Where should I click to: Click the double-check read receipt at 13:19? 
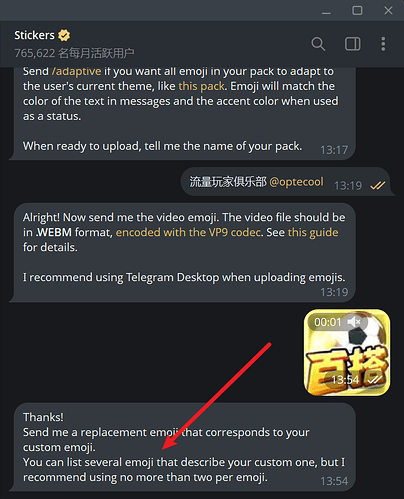tap(378, 185)
